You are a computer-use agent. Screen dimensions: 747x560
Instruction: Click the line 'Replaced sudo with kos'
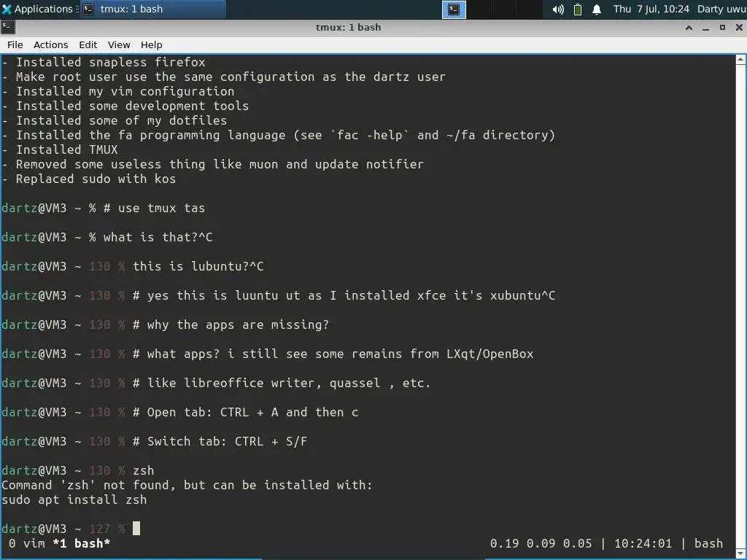[x=88, y=179]
